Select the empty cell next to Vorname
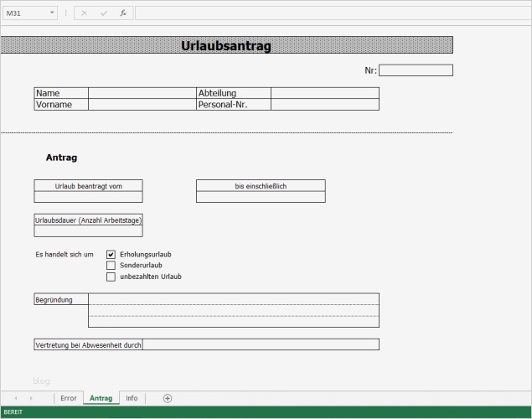This screenshot has width=532, height=419. click(x=142, y=105)
